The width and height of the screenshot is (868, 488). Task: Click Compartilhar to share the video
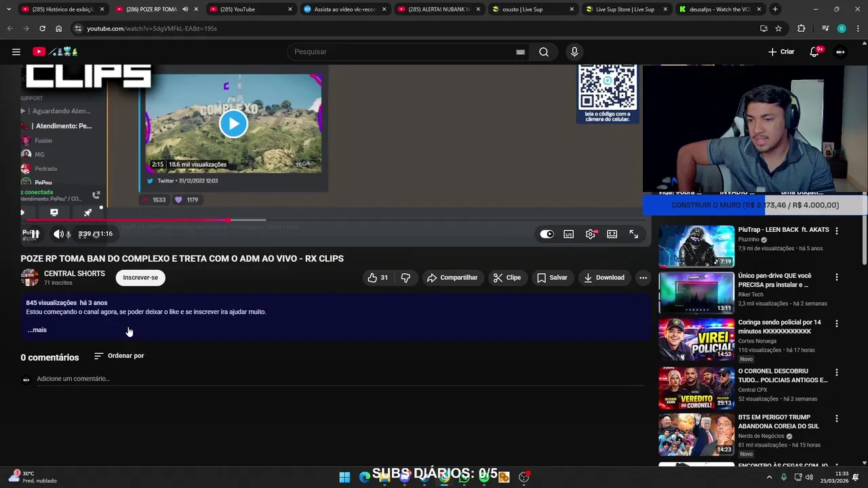click(x=452, y=277)
